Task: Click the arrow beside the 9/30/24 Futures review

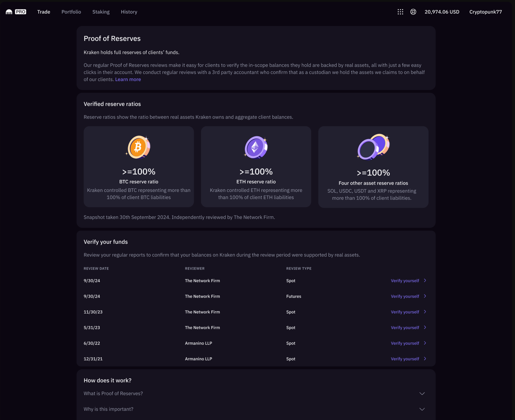Action: (425, 296)
